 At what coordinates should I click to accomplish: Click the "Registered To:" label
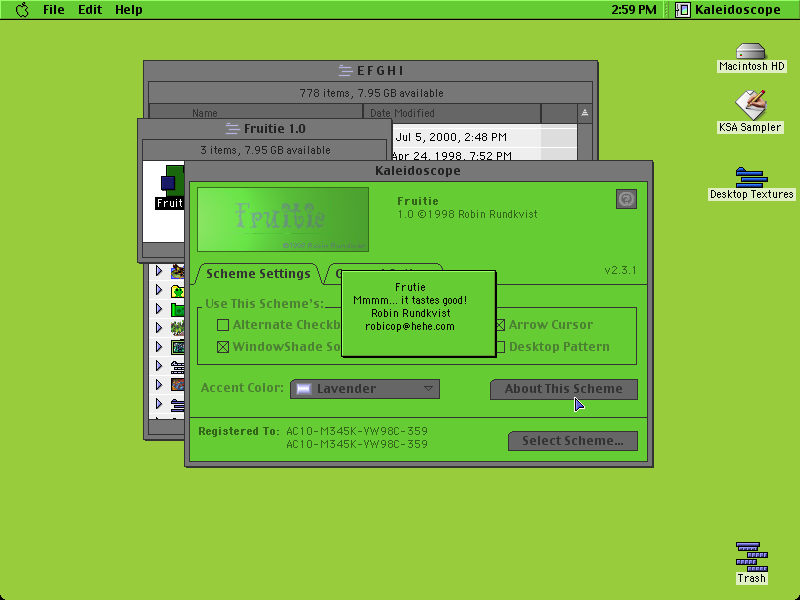239,431
